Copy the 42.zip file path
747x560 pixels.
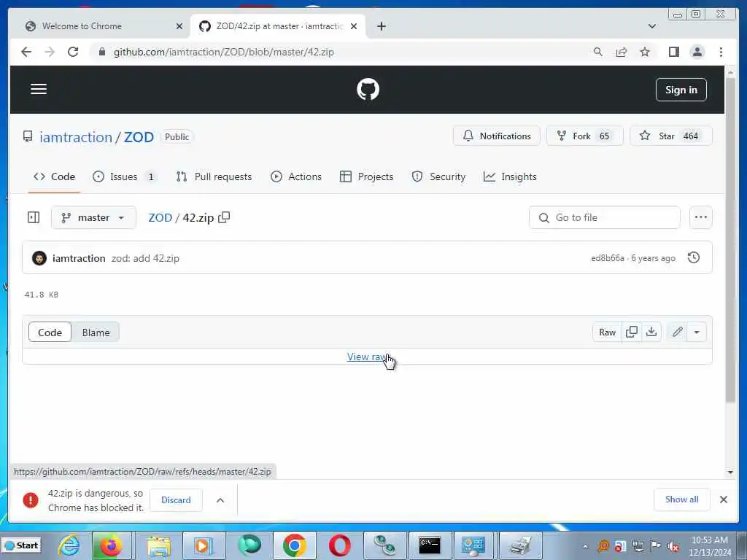[224, 217]
